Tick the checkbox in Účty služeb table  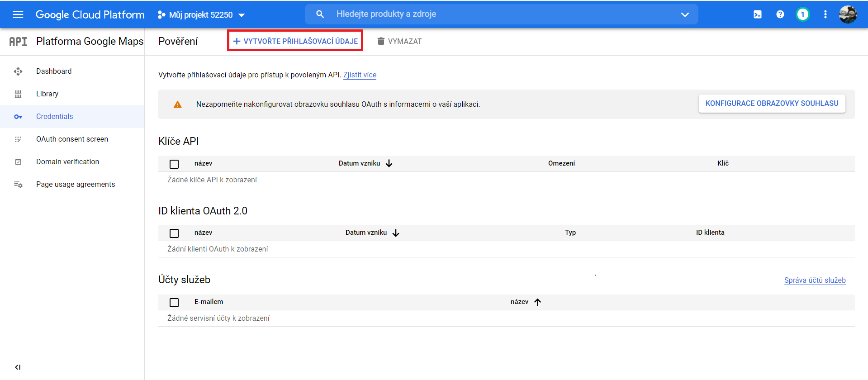tap(174, 302)
